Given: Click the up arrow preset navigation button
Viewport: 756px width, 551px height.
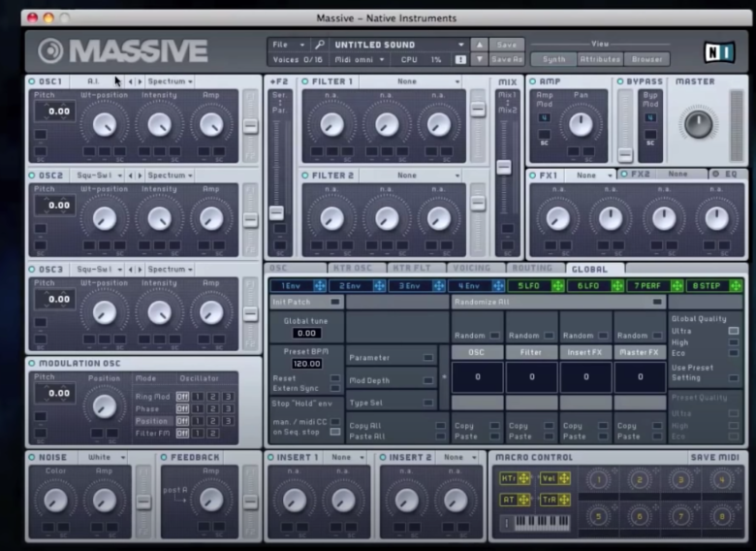Looking at the screenshot, I should click(x=479, y=45).
